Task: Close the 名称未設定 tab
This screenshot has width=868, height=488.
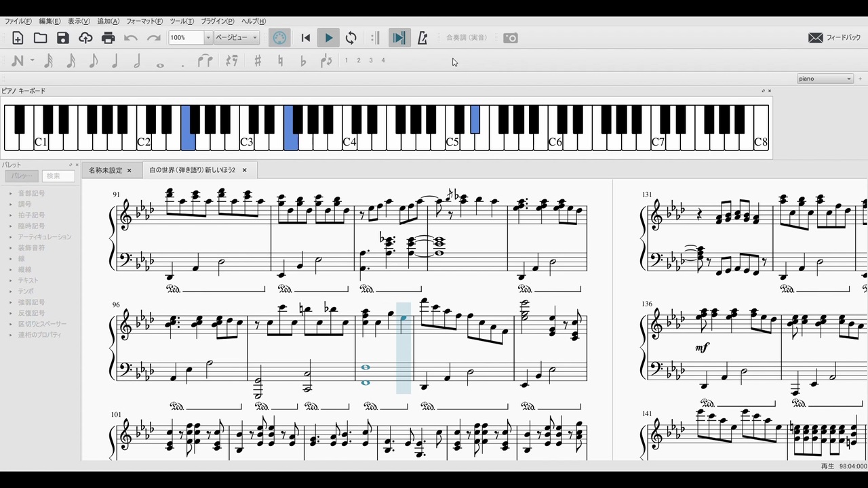Action: (129, 170)
